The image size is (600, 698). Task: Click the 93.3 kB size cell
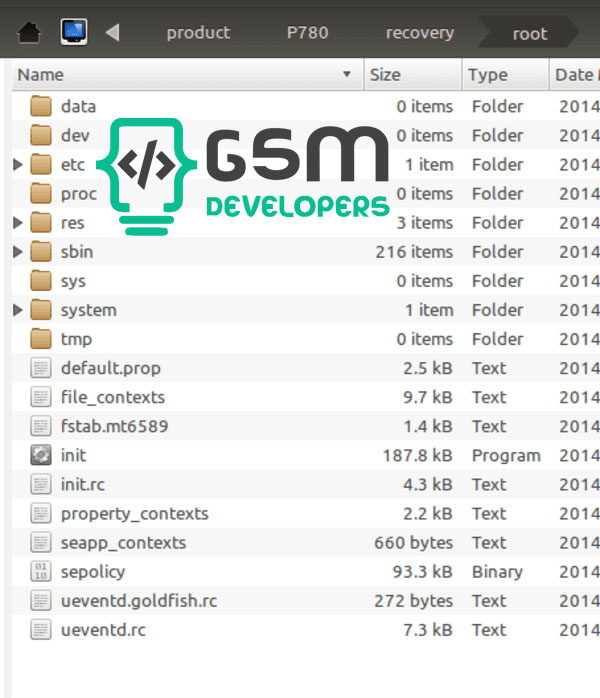[422, 572]
